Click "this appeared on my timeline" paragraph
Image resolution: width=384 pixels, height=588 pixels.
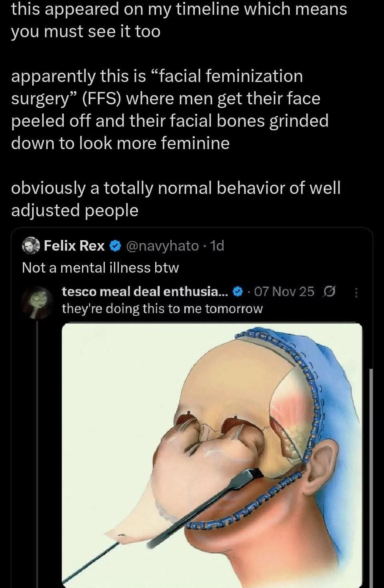[179, 20]
